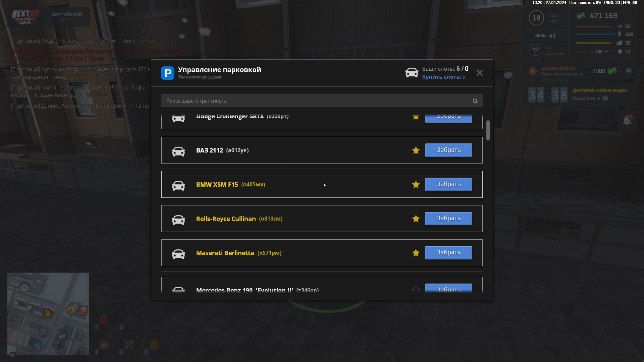644x362 pixels.
Task: Click the F2 key hint badge
Action: pyautogui.click(x=629, y=71)
